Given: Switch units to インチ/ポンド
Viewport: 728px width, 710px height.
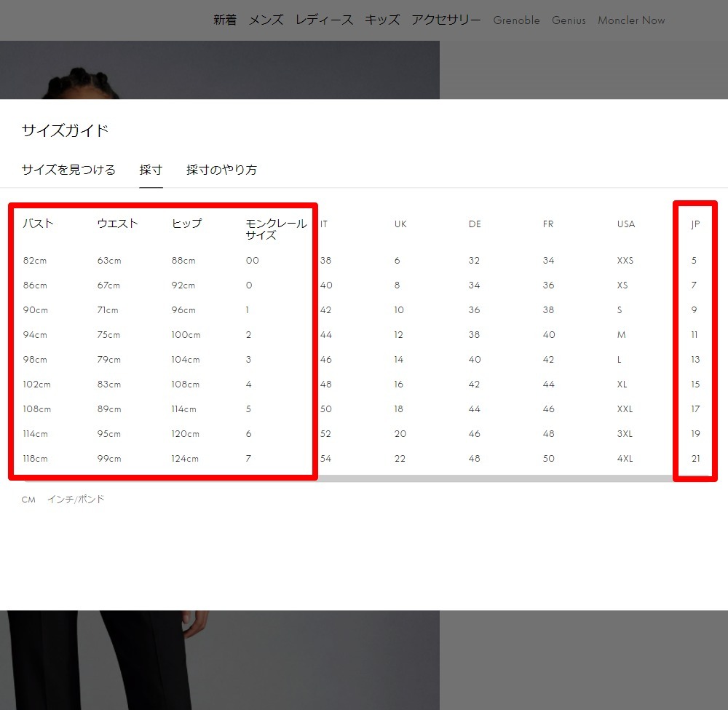Looking at the screenshot, I should click(76, 499).
